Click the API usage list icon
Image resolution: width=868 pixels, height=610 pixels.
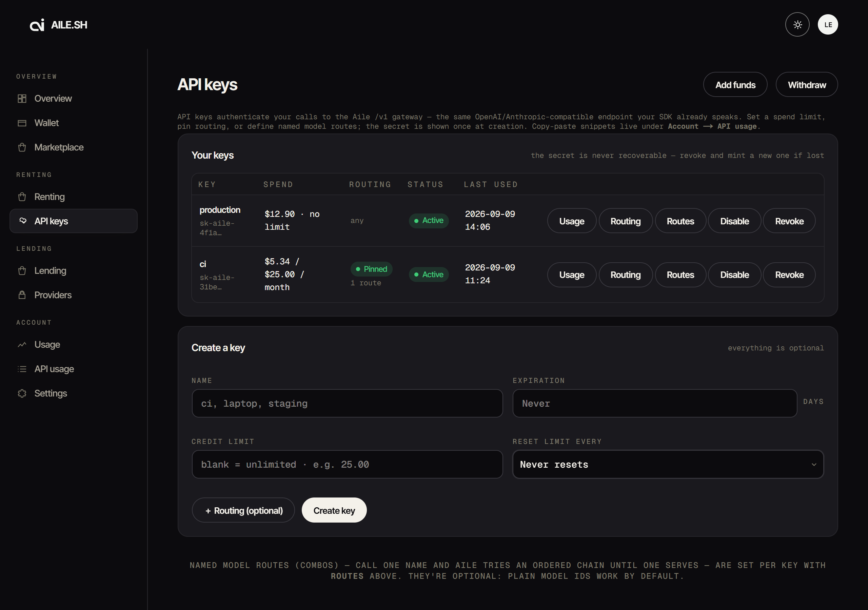[22, 369]
